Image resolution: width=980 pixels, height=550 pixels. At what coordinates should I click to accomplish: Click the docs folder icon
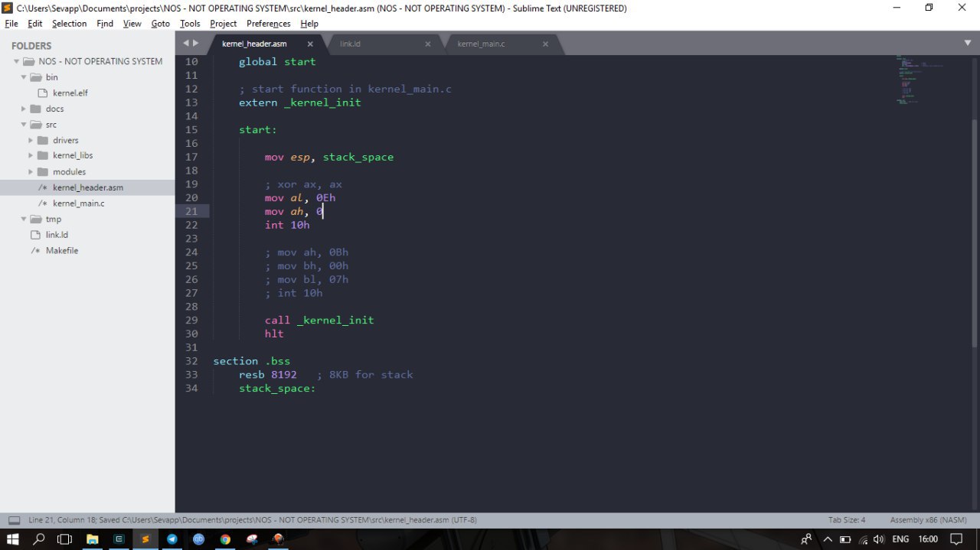[x=35, y=109]
